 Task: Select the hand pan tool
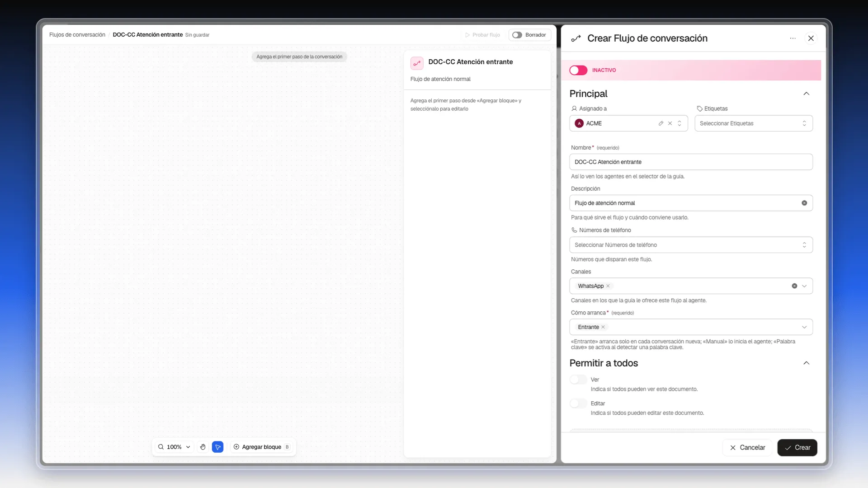[x=203, y=447]
